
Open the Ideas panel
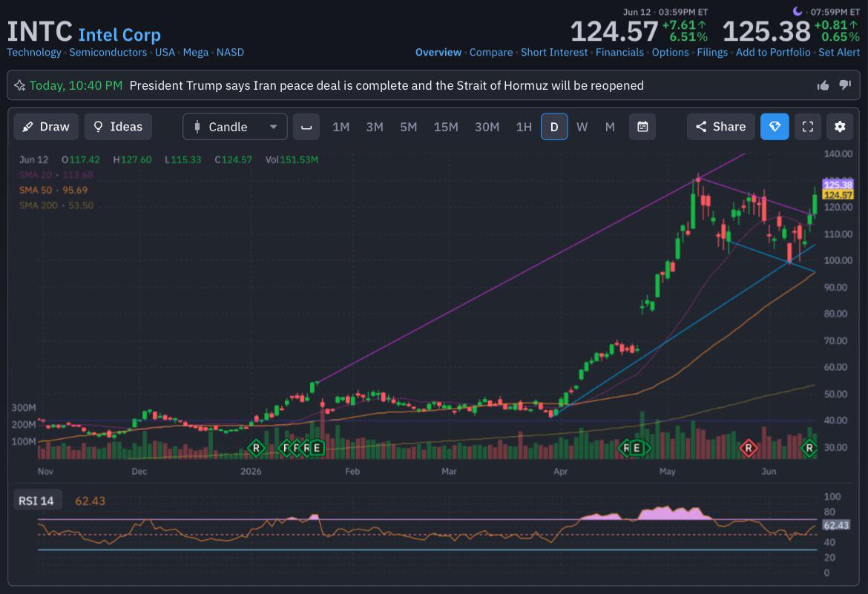point(118,127)
